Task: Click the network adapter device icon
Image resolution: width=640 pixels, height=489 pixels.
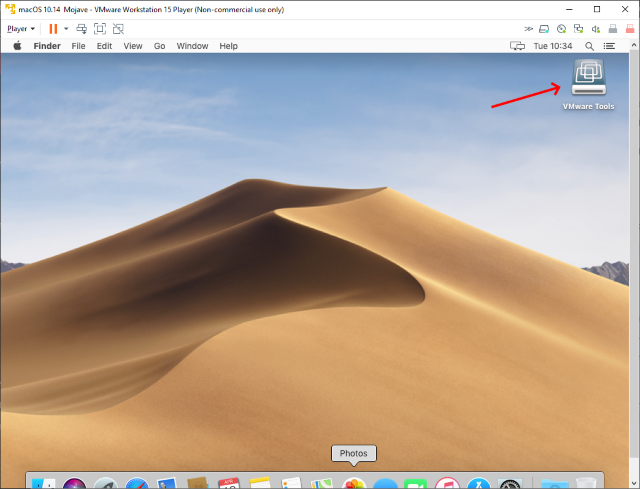Action: (x=579, y=29)
